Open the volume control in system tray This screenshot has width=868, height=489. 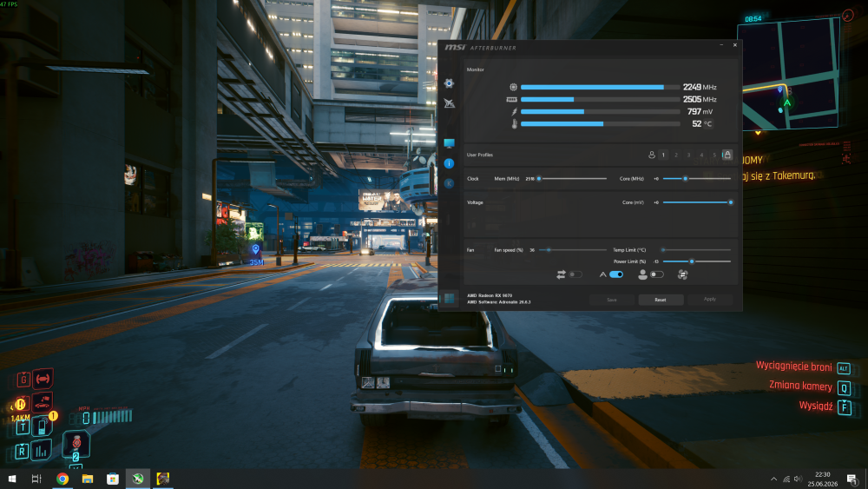tap(798, 479)
